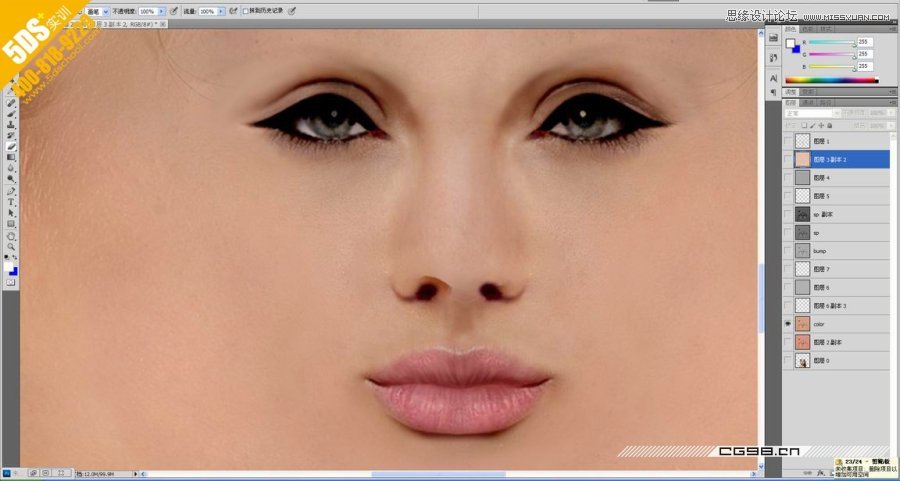Swap foreground and background colors
Viewport: 900px width, 481px height.
[14, 257]
